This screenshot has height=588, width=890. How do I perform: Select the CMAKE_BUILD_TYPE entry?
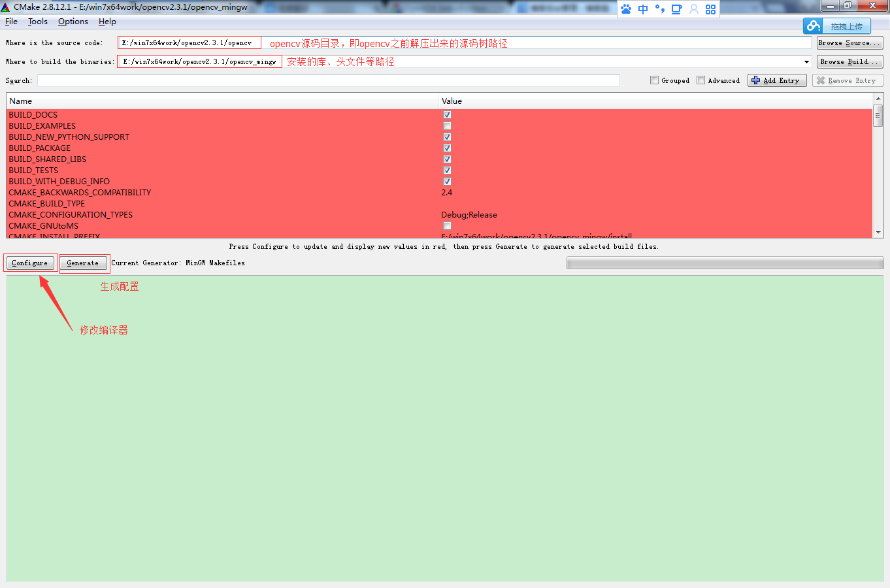click(46, 204)
